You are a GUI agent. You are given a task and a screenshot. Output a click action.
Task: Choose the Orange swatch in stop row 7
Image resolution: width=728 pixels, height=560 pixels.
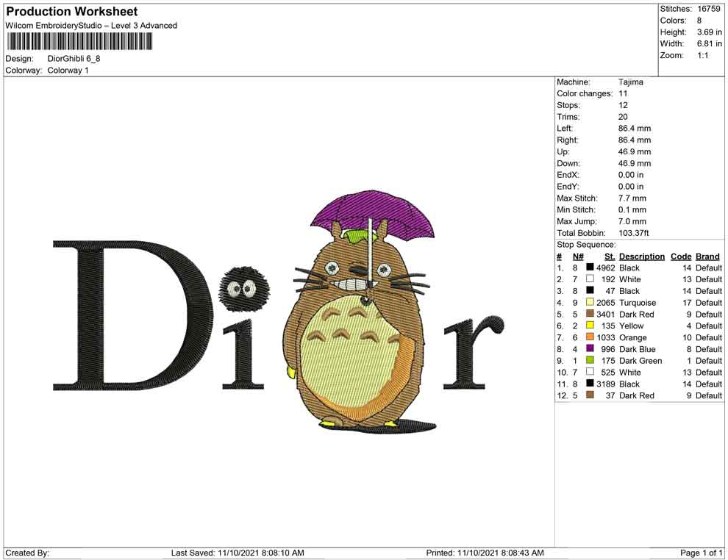(x=590, y=337)
